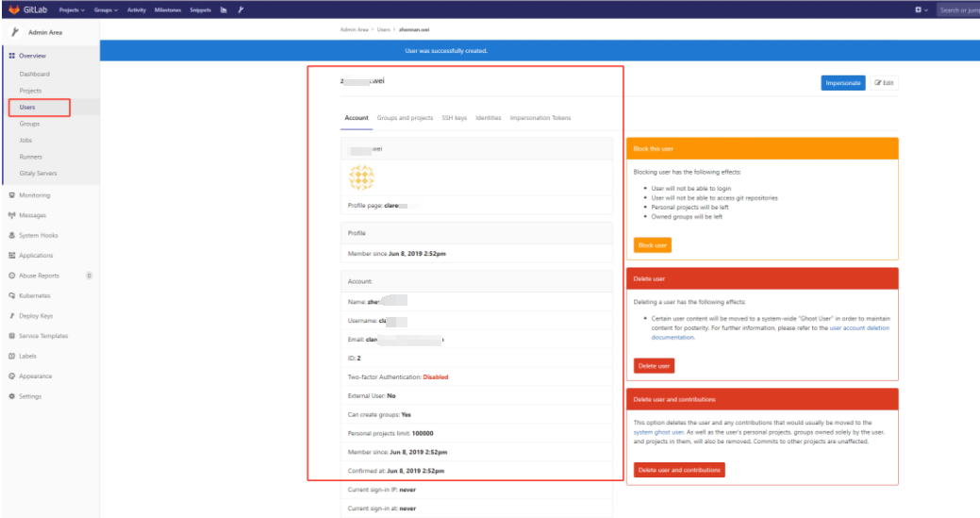Click the user's identicon avatar

[361, 177]
